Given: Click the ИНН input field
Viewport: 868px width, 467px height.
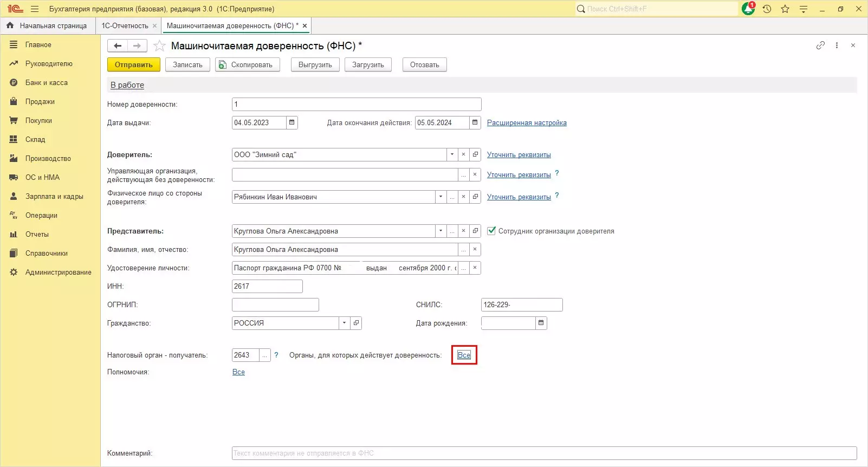Looking at the screenshot, I should [267, 286].
